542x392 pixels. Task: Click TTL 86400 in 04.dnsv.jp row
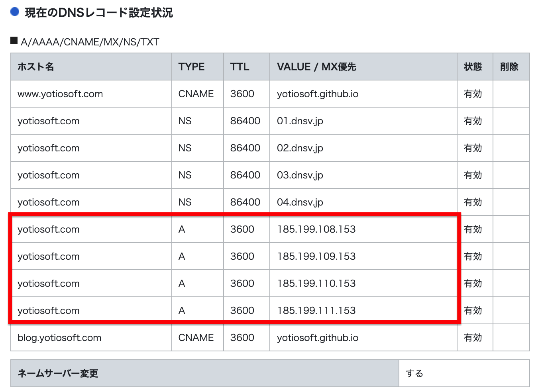point(245,202)
